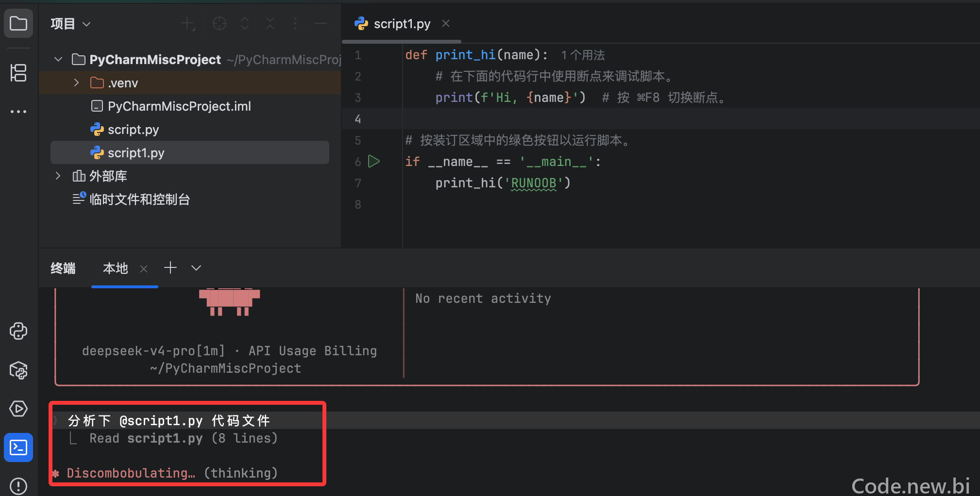Image resolution: width=980 pixels, height=496 pixels.
Task: Click 'No recent activity' text in terminal
Action: [483, 298]
